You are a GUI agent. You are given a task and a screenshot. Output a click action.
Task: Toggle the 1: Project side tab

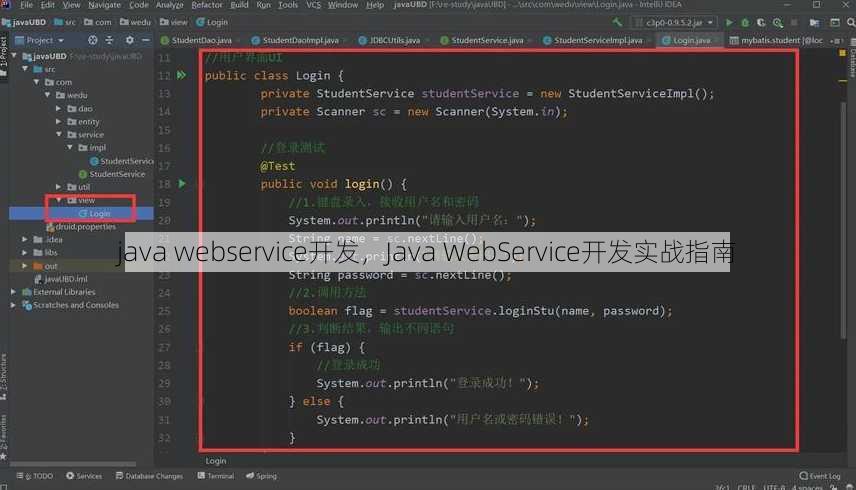3,56
